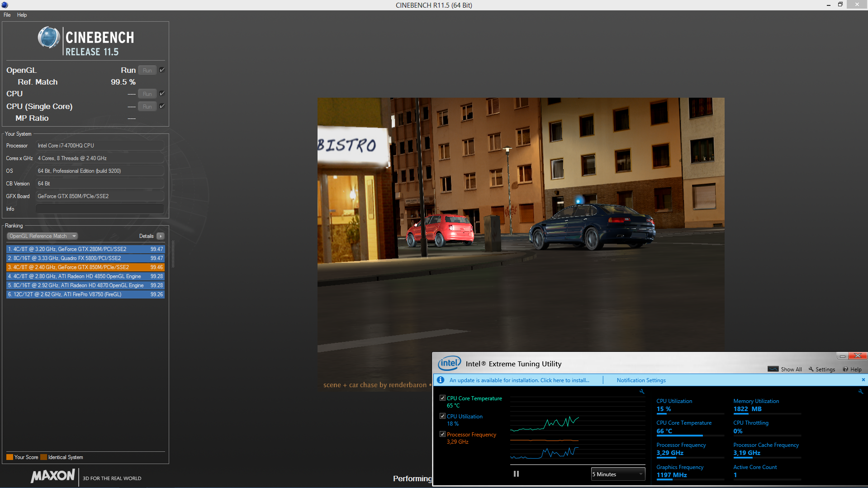Open monitor settings wrench above the stats panel

click(x=860, y=391)
